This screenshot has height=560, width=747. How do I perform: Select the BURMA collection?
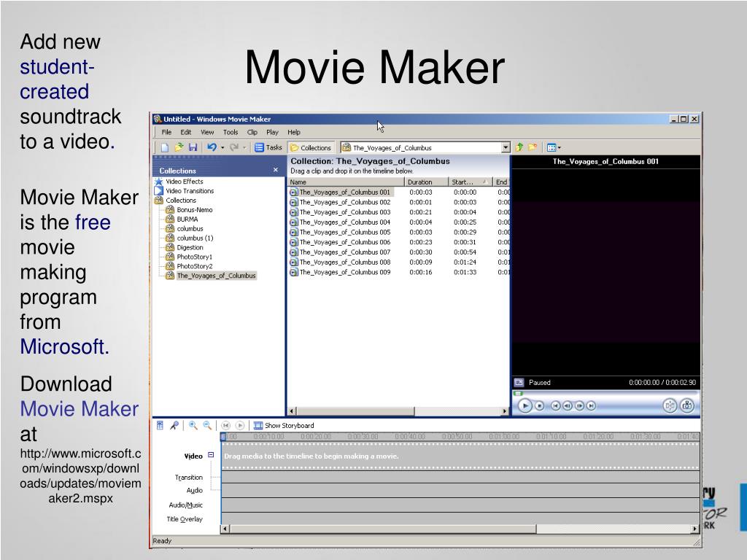[x=187, y=219]
